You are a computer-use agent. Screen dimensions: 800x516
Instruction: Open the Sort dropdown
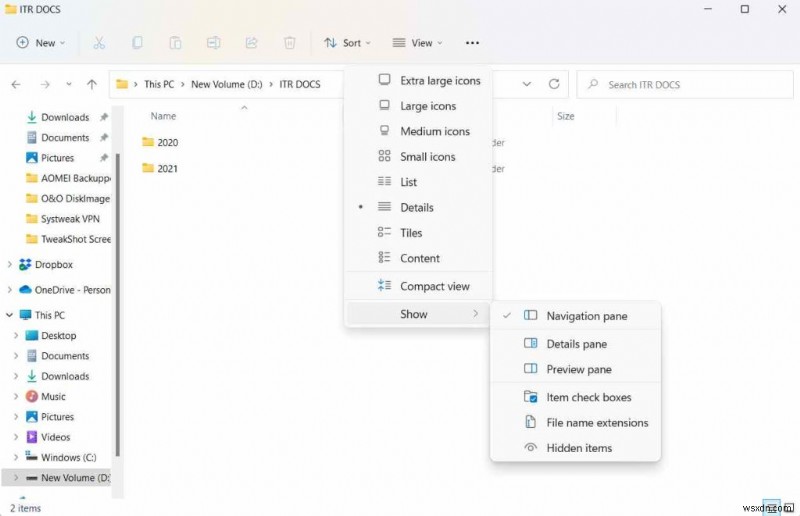pyautogui.click(x=347, y=43)
